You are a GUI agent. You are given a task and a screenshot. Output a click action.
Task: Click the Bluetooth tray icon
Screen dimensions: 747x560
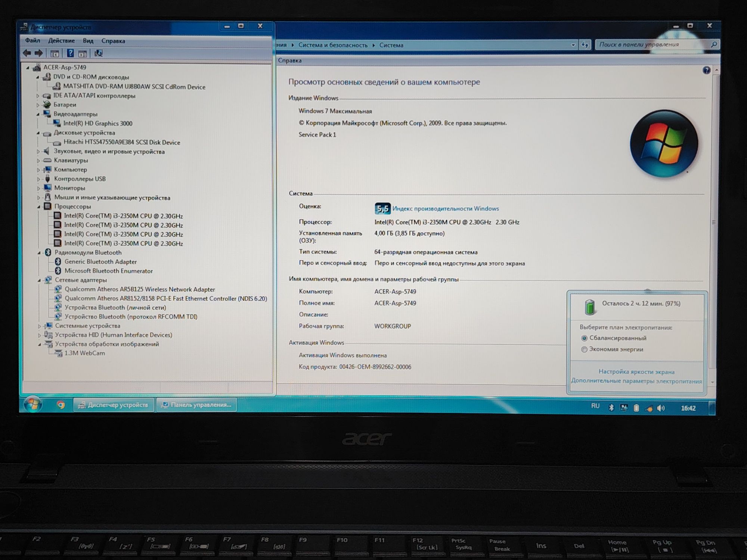[611, 408]
